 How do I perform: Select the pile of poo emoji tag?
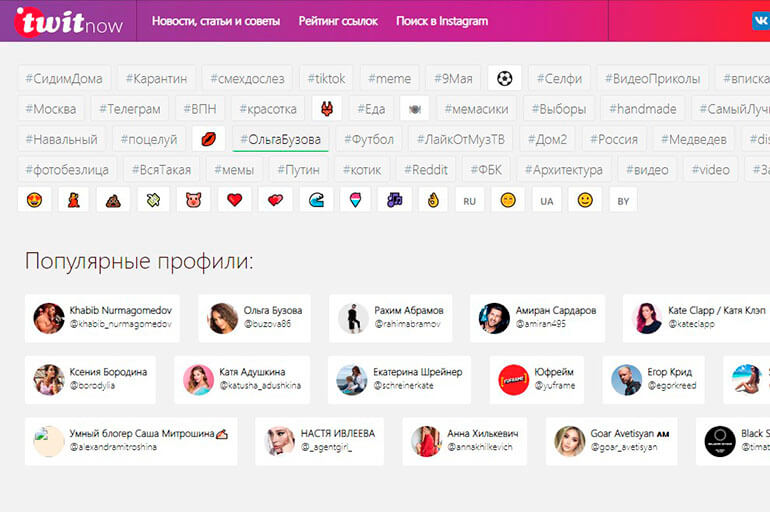coord(113,200)
